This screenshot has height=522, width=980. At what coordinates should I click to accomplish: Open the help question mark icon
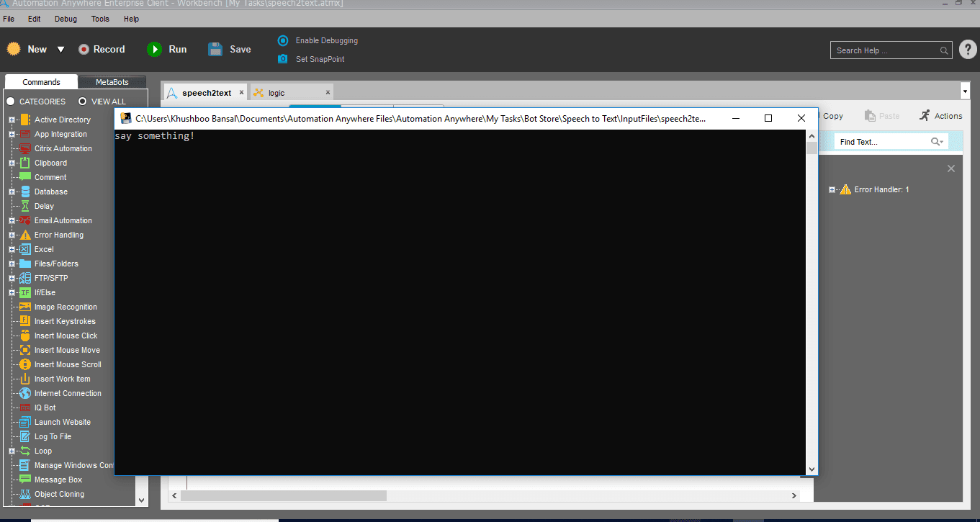point(967,49)
